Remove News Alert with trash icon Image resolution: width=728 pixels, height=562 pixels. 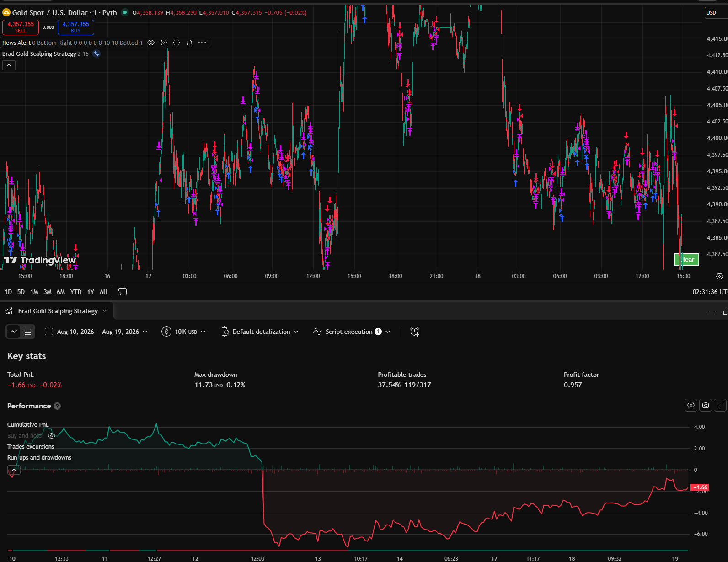coord(189,43)
